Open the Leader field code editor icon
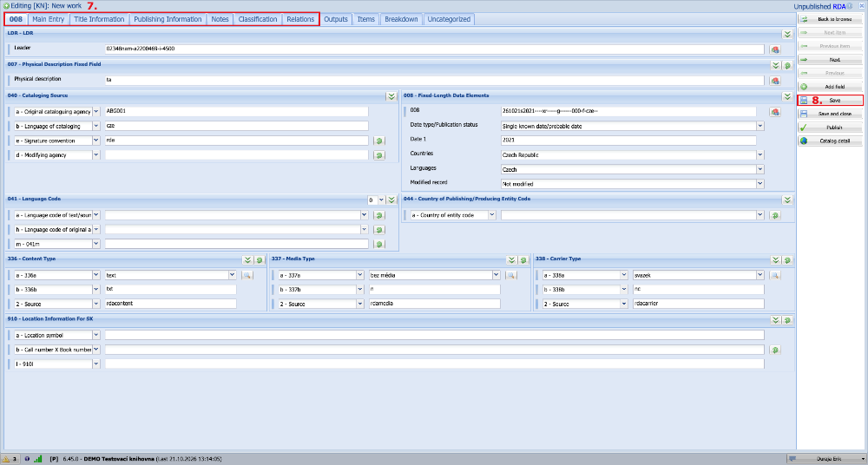868x465 pixels. [x=775, y=49]
